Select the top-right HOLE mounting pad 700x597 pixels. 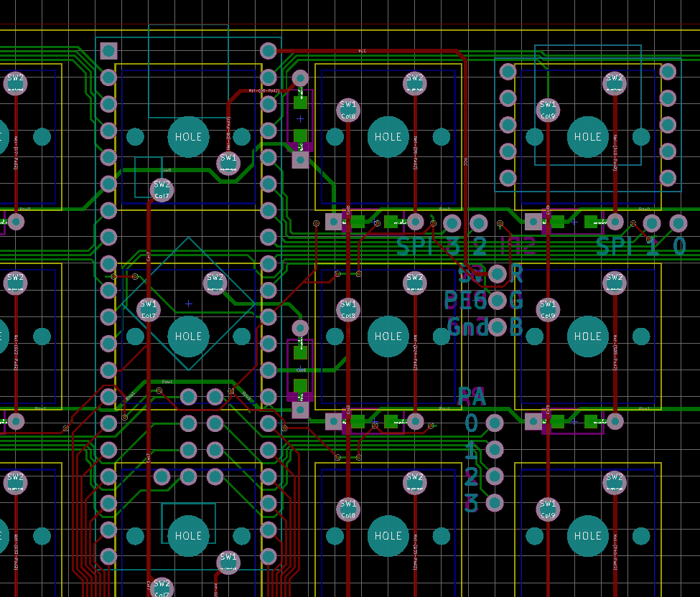point(587,136)
